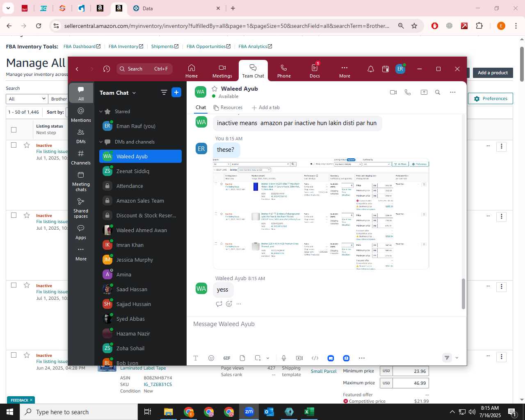Select Shared spaces in sidebar
The width and height of the screenshot is (525, 420).
click(x=81, y=208)
